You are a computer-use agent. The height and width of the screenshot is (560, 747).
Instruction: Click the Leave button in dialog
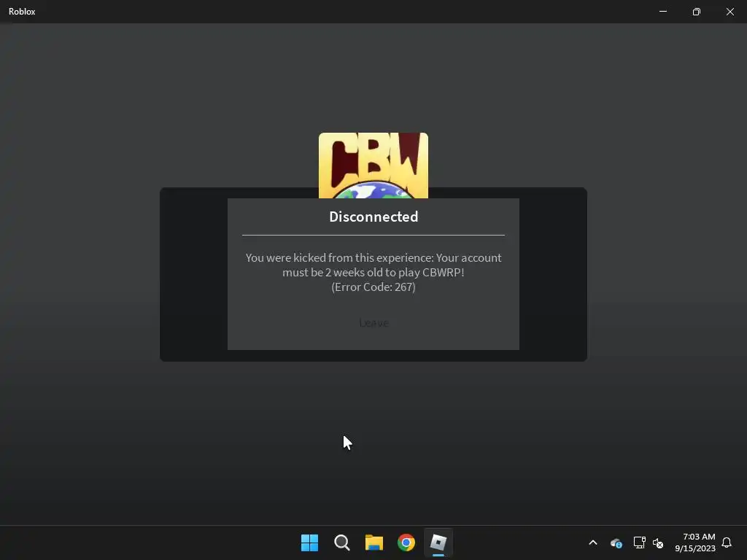pyautogui.click(x=373, y=323)
